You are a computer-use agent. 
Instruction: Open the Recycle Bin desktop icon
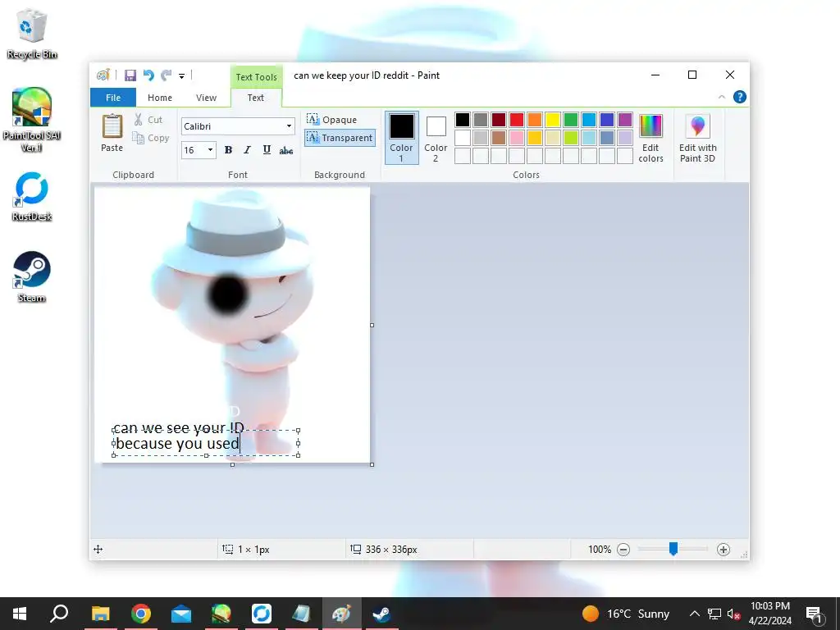coord(32,34)
